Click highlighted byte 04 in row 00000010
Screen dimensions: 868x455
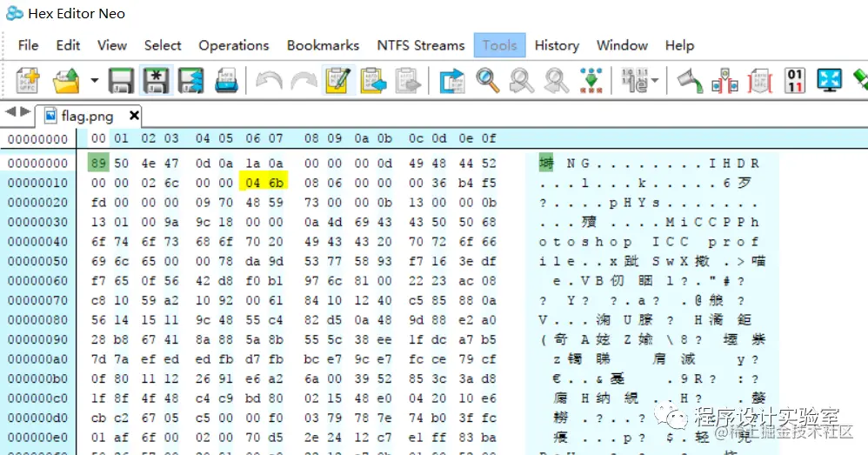252,184
